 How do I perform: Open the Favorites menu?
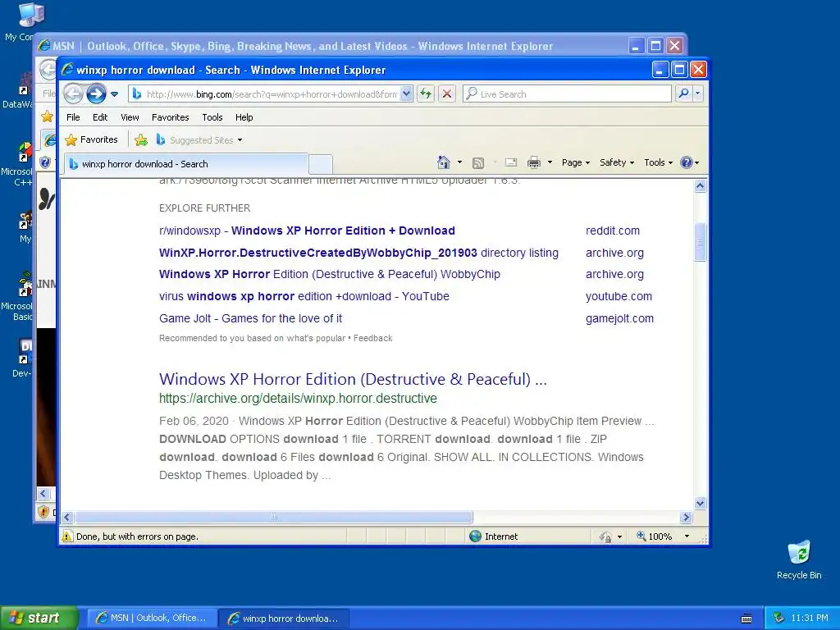point(171,117)
